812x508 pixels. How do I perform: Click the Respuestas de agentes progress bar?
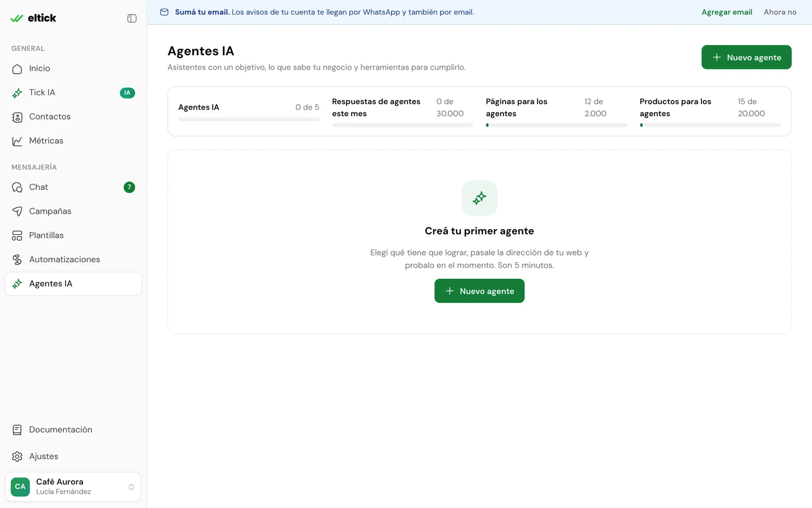point(402,125)
